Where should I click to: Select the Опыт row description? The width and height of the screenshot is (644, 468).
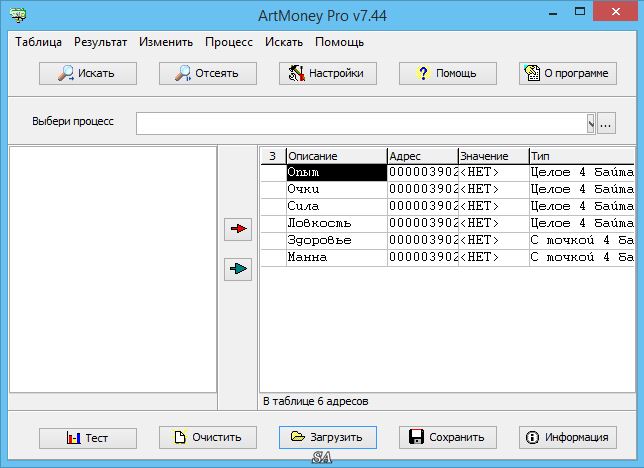pyautogui.click(x=337, y=173)
